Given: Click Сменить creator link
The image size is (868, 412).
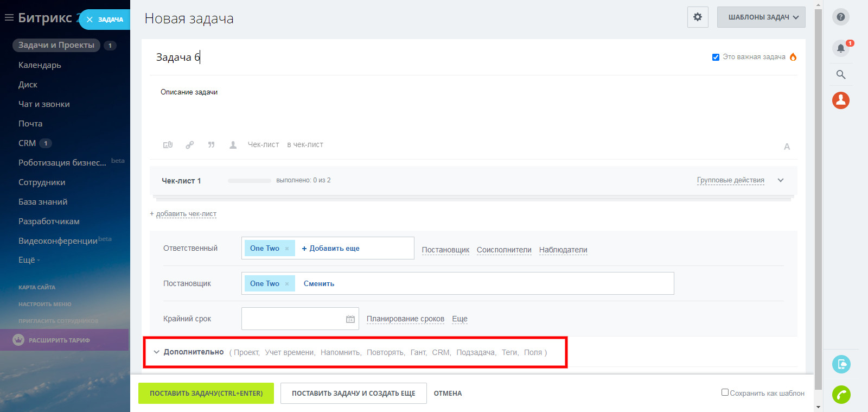Looking at the screenshot, I should pos(319,284).
